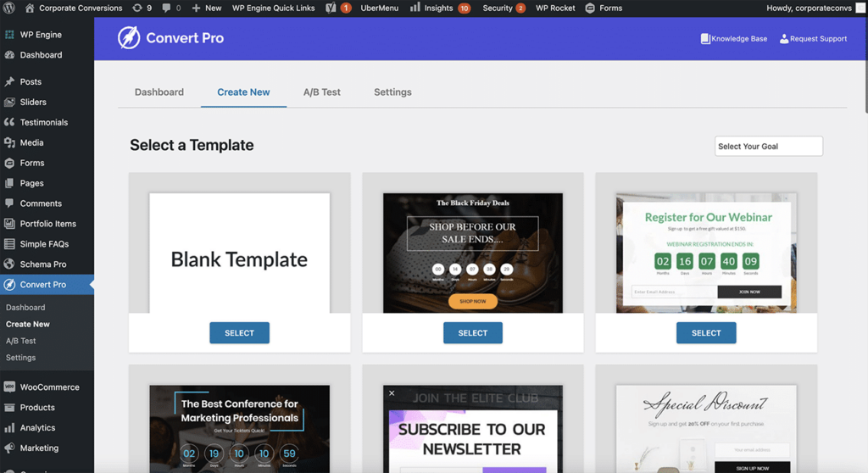Image resolution: width=868 pixels, height=473 pixels.
Task: Click the Dashboard gauge icon in sidebar
Action: click(9, 55)
